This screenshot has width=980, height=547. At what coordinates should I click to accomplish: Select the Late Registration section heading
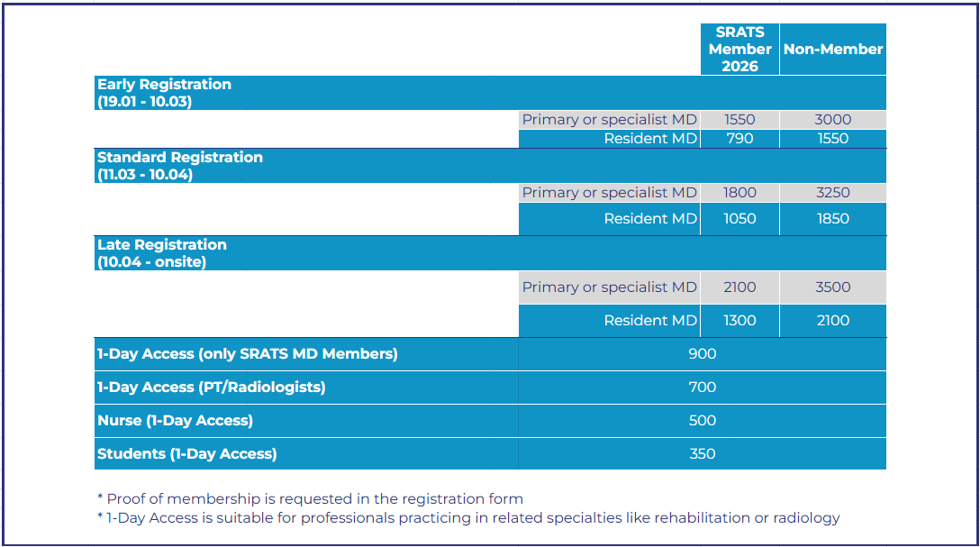[162, 253]
